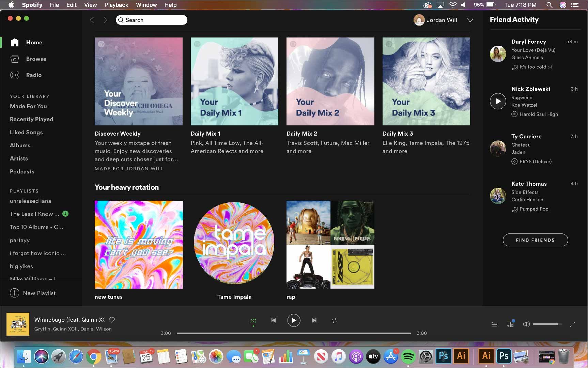Toggle shuffle playback
The image size is (588, 368).
253,321
